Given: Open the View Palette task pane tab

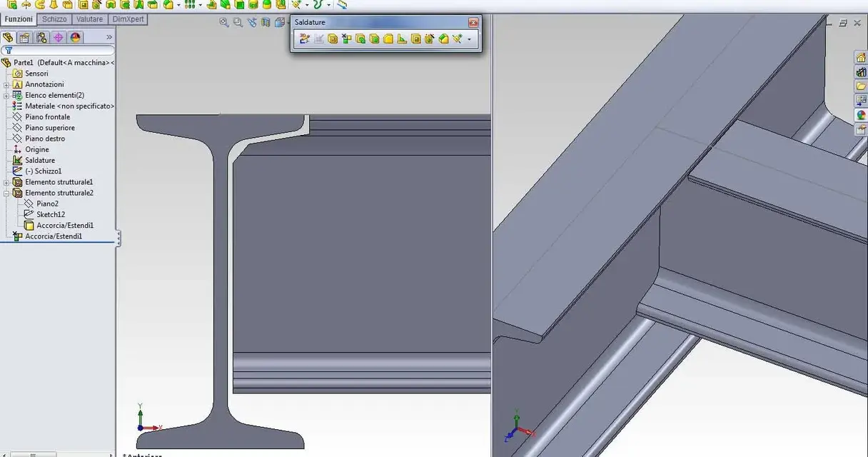Looking at the screenshot, I should [861, 101].
